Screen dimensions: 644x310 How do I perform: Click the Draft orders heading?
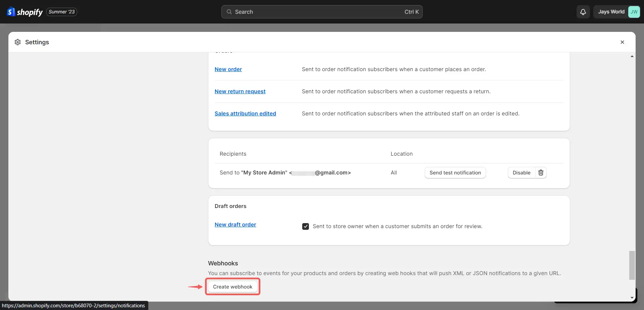230,206
